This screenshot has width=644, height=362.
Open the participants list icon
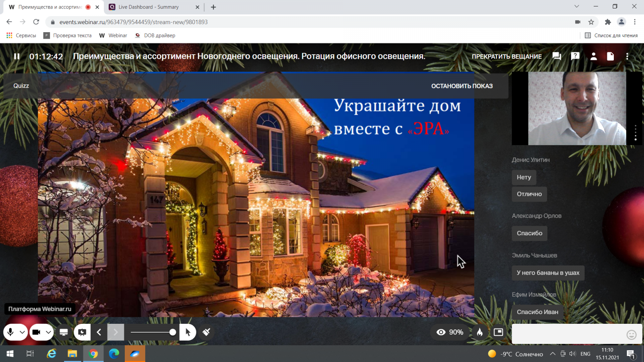pos(593,56)
